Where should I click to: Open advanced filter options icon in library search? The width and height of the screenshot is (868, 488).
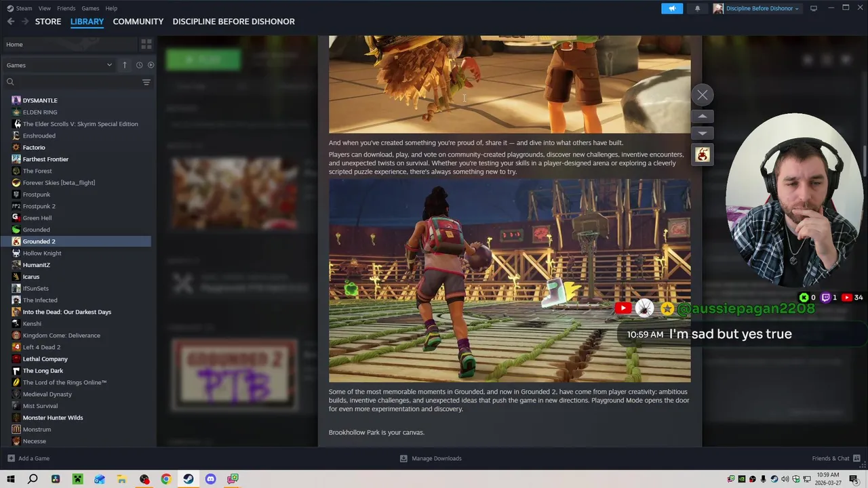click(x=146, y=82)
